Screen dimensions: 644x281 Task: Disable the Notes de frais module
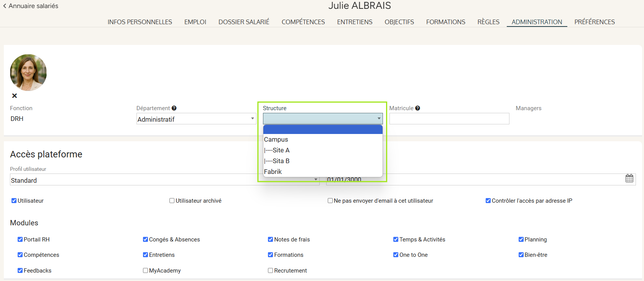click(x=271, y=240)
